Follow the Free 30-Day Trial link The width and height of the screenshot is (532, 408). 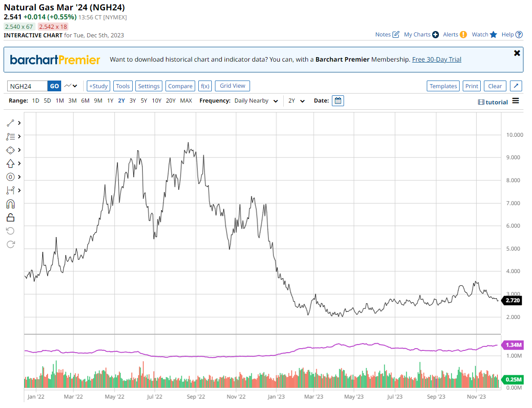(x=436, y=59)
